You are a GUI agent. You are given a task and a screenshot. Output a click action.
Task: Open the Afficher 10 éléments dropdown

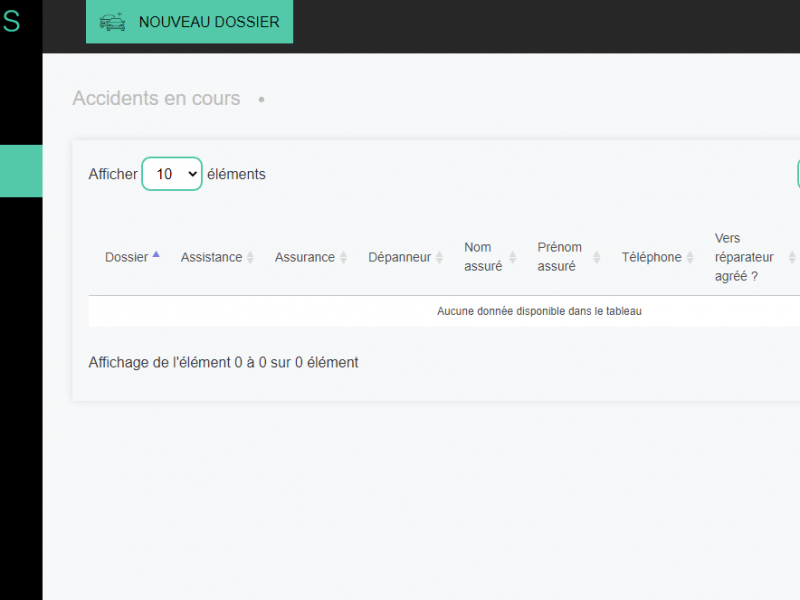(x=172, y=174)
